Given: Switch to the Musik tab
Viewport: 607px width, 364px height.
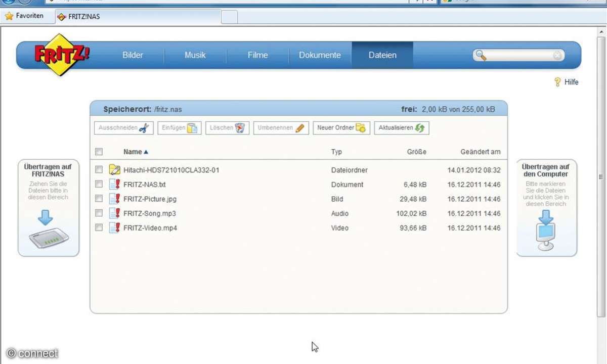Looking at the screenshot, I should [x=195, y=55].
